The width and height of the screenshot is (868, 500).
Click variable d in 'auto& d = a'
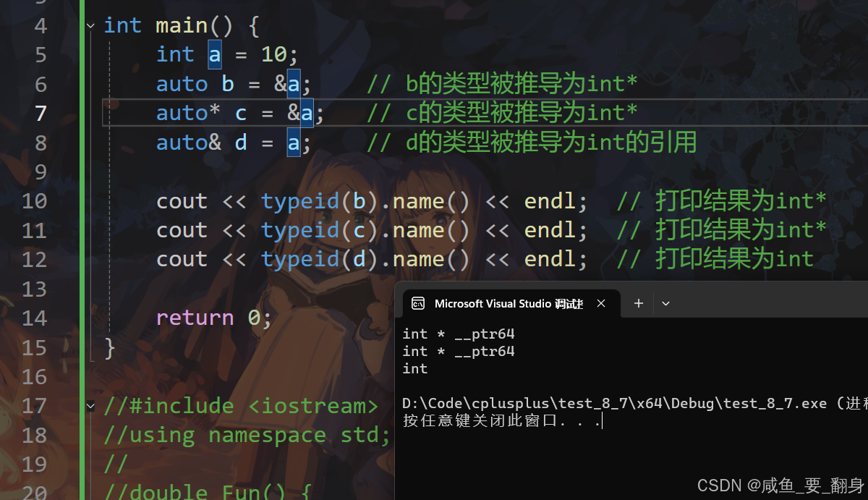[x=241, y=143]
